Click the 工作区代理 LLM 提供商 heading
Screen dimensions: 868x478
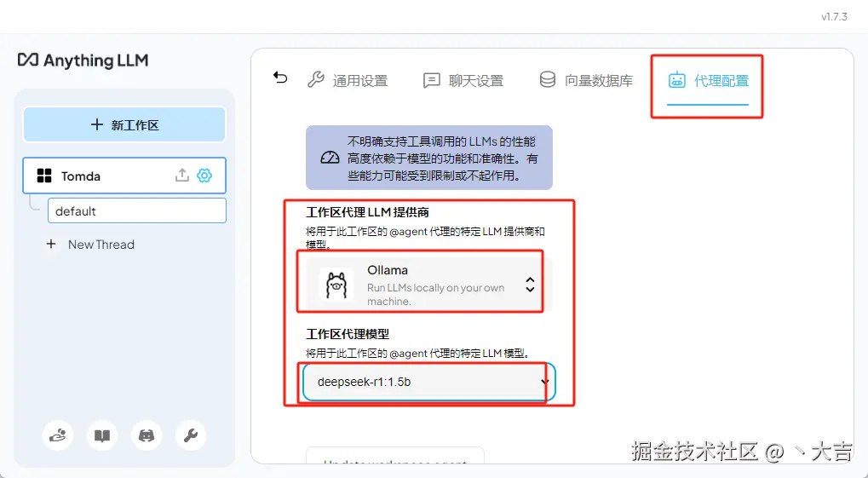tap(368, 212)
